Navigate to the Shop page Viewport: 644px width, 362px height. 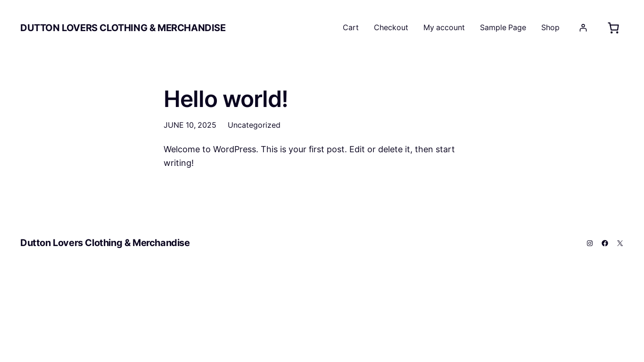pos(550,28)
